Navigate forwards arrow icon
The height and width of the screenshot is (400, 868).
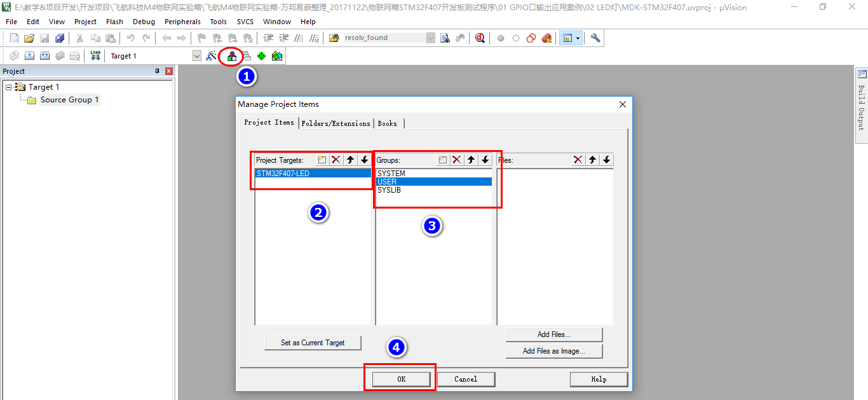(182, 38)
